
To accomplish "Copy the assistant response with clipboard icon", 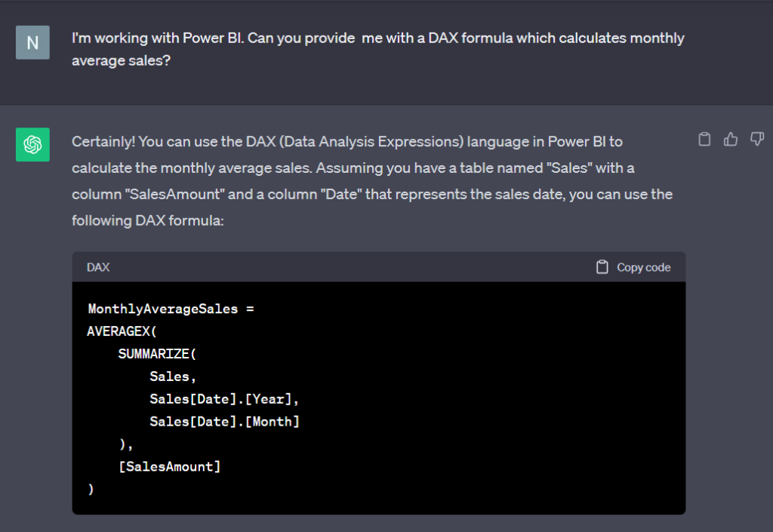I will pyautogui.click(x=704, y=140).
